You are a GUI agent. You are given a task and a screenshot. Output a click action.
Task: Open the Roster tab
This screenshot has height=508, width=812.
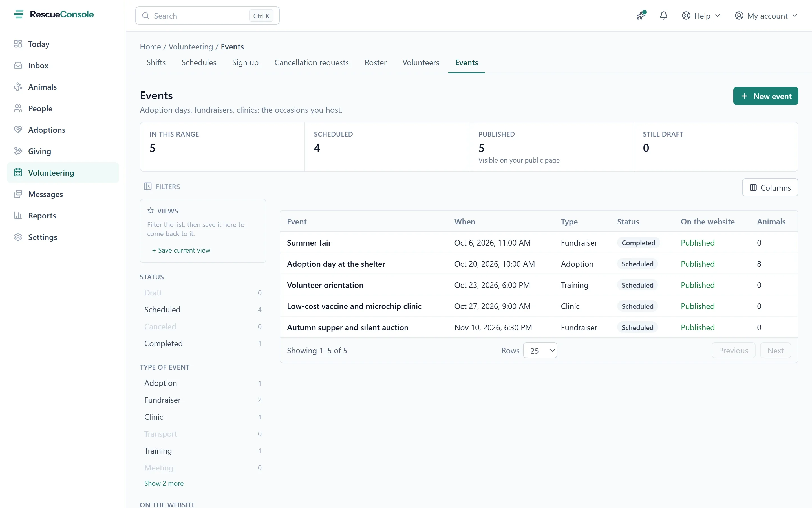(376, 62)
